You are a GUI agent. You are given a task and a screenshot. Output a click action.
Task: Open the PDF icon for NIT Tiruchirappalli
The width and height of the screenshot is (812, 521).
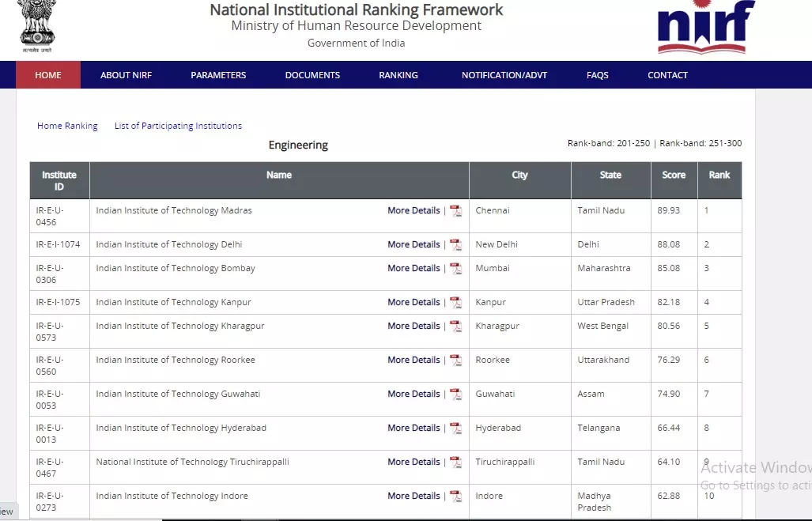point(456,462)
